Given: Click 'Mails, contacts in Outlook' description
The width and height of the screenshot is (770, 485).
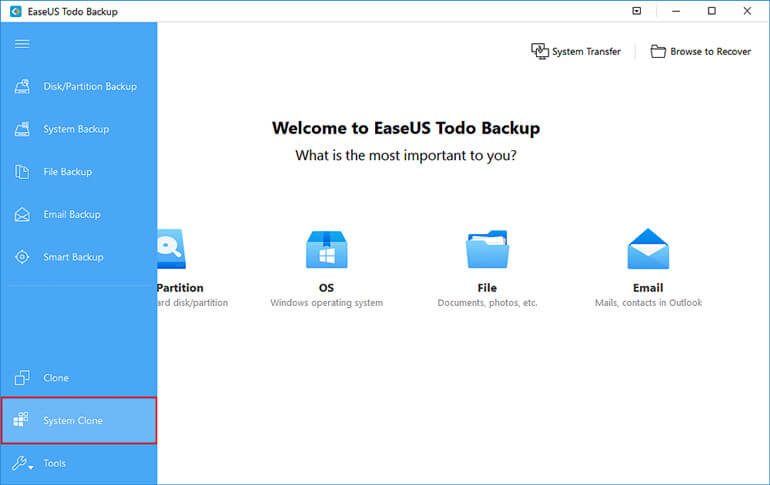Looking at the screenshot, I should 648,303.
